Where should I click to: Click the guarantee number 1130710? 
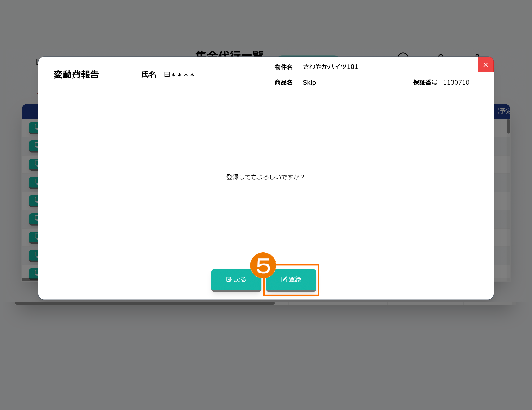click(456, 83)
